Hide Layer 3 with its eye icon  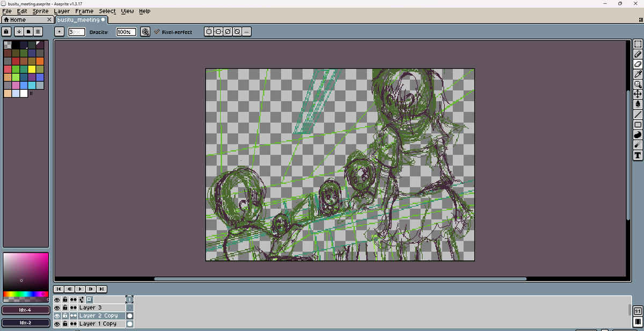pyautogui.click(x=57, y=308)
